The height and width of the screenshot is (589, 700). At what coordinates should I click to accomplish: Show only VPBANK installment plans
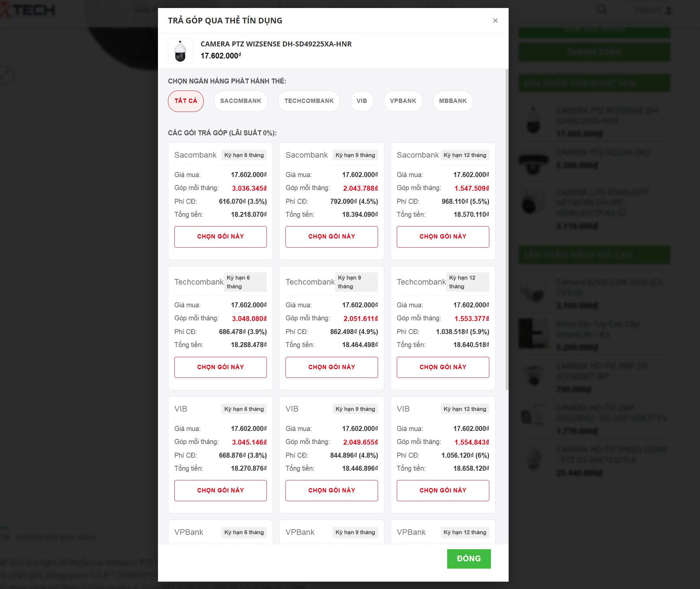pos(403,101)
